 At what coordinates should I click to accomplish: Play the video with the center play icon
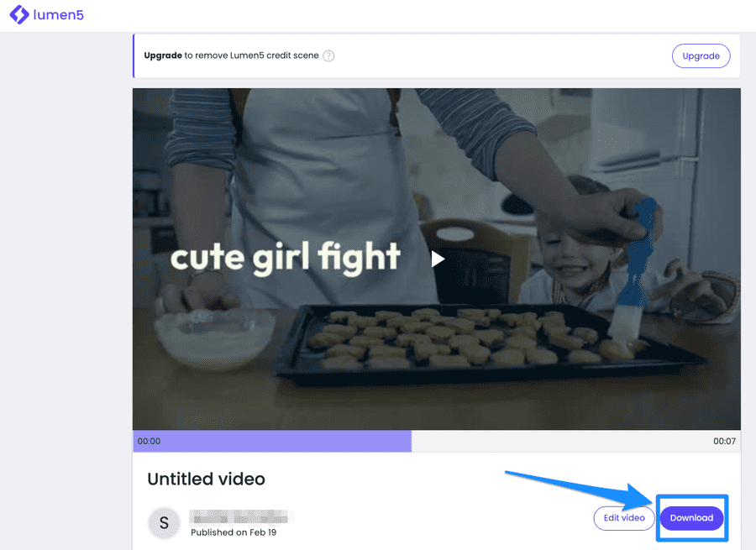[x=438, y=259]
